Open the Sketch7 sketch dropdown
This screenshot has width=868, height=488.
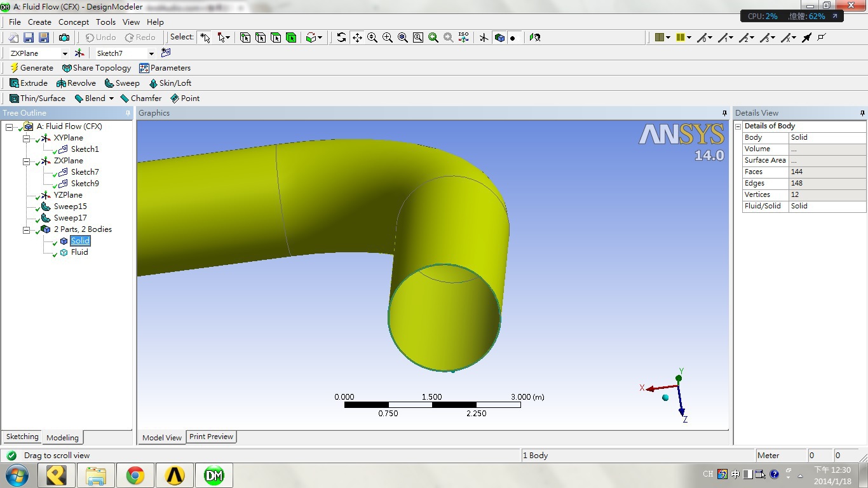click(x=151, y=53)
